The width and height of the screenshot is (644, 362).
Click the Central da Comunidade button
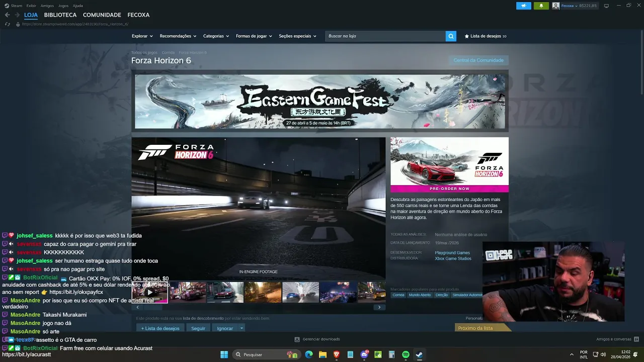(x=478, y=60)
